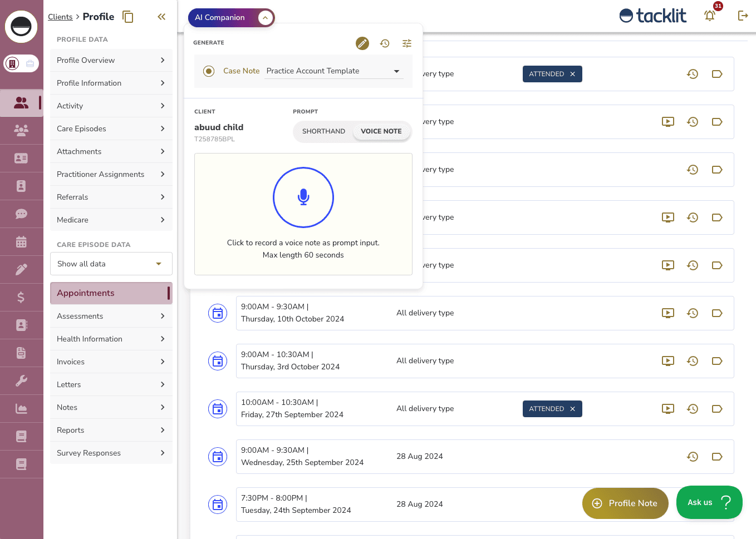The image size is (756, 539).
Task: Click the microphone to record voice note
Action: [303, 197]
